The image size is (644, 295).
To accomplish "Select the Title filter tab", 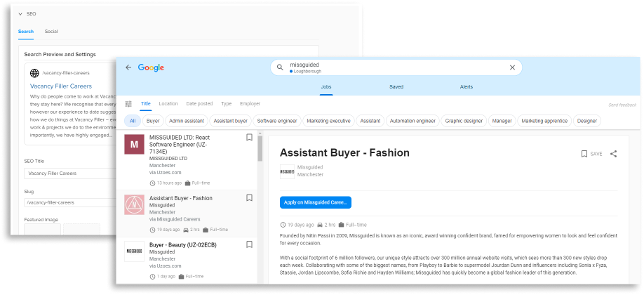I will pos(146,104).
